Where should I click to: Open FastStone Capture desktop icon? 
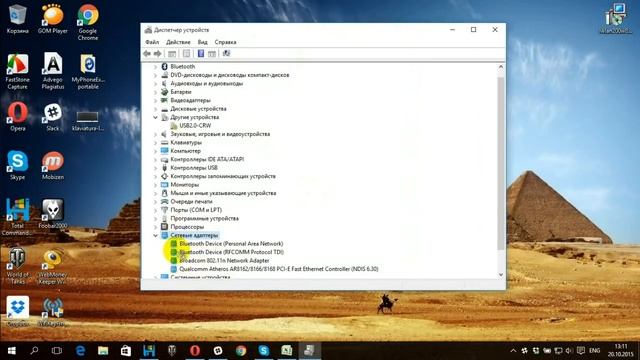pyautogui.click(x=17, y=71)
